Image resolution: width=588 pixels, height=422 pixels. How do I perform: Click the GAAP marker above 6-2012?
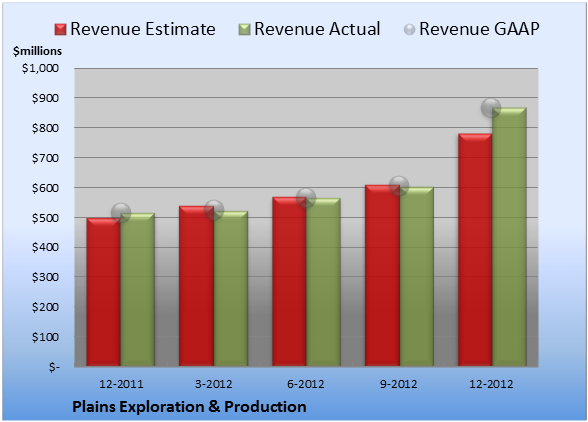[x=306, y=197]
